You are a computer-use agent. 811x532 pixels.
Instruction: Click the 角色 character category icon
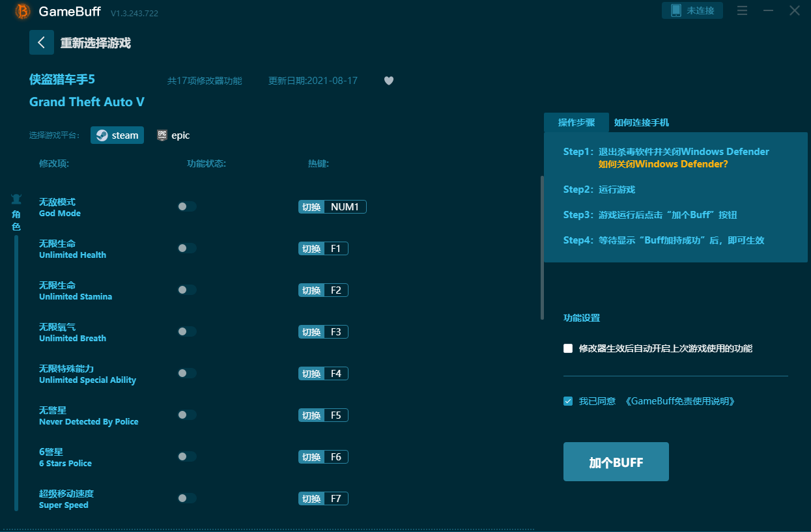pos(16,199)
